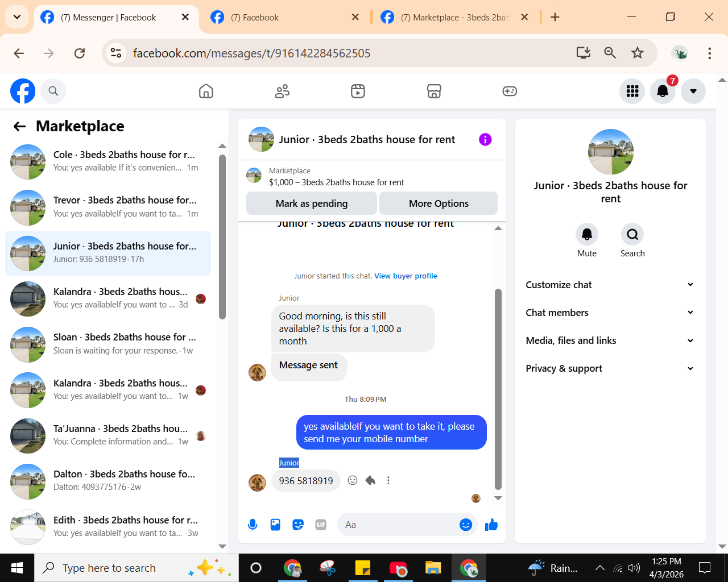Open the Gaming controller icon

click(x=510, y=91)
